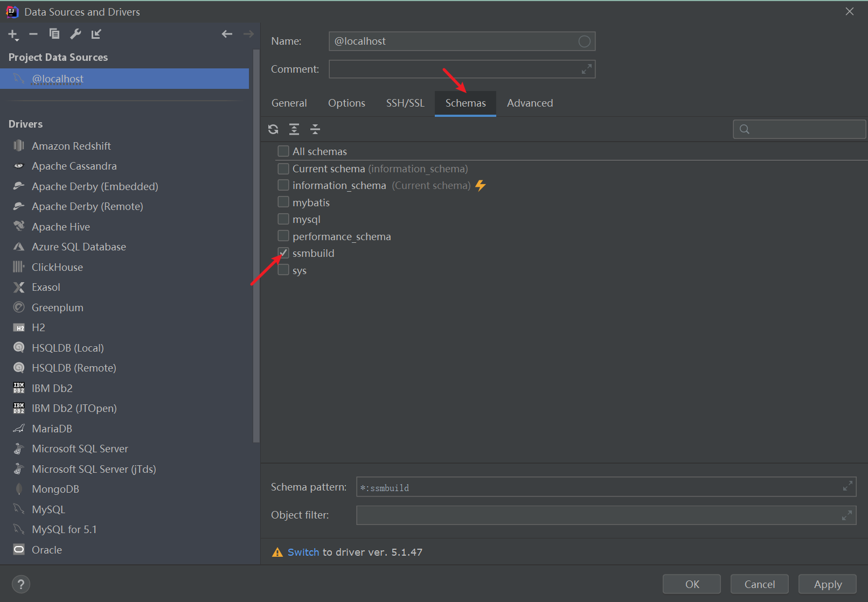This screenshot has height=602, width=868.
Task: Open the help question mark button
Action: coord(21,584)
